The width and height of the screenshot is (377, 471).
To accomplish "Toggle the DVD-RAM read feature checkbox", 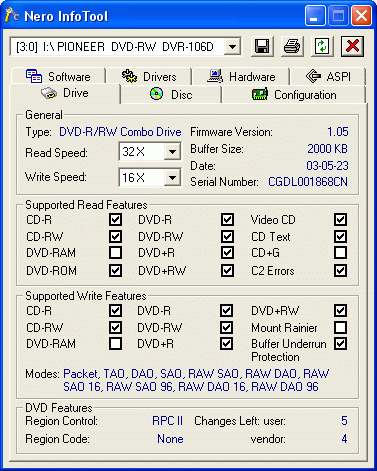I will coord(115,253).
